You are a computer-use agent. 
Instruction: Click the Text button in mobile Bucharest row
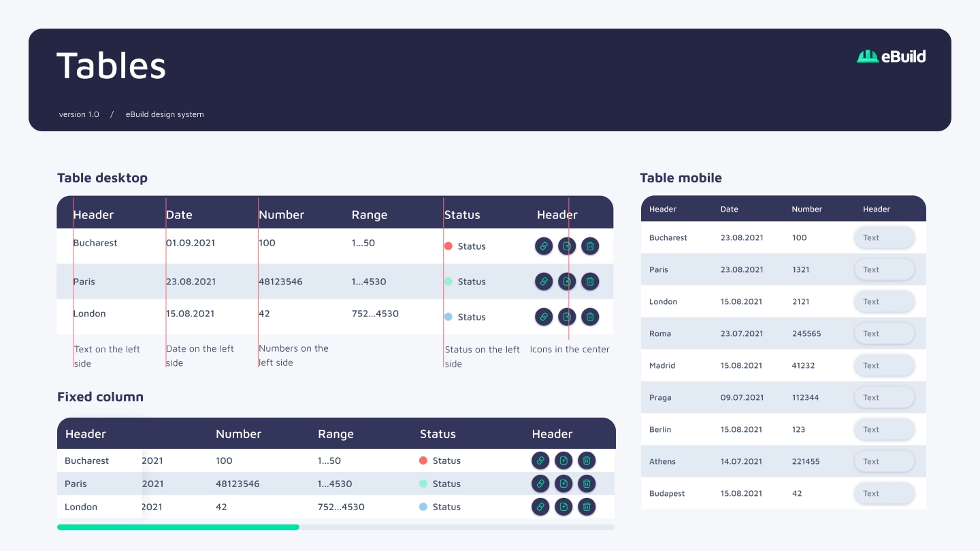click(884, 238)
